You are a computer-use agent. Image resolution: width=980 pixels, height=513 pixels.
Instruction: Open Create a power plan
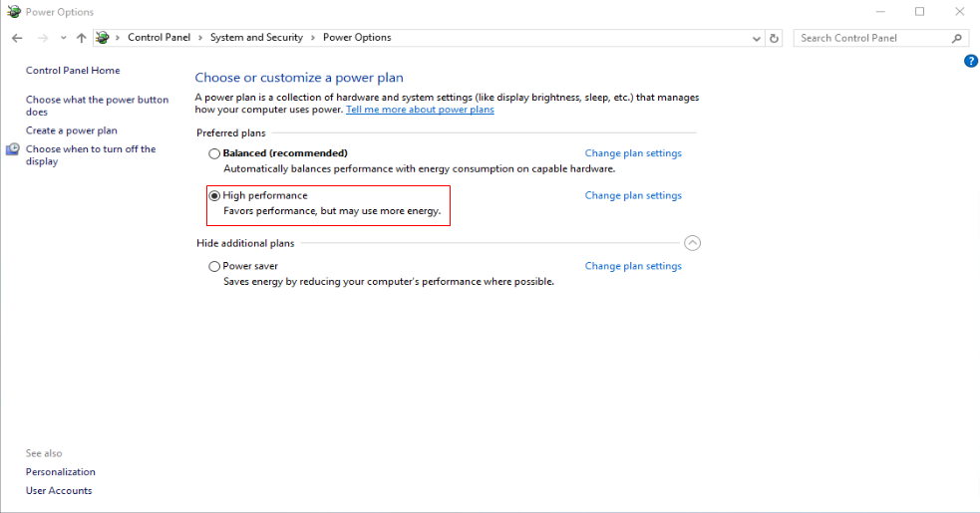(71, 130)
